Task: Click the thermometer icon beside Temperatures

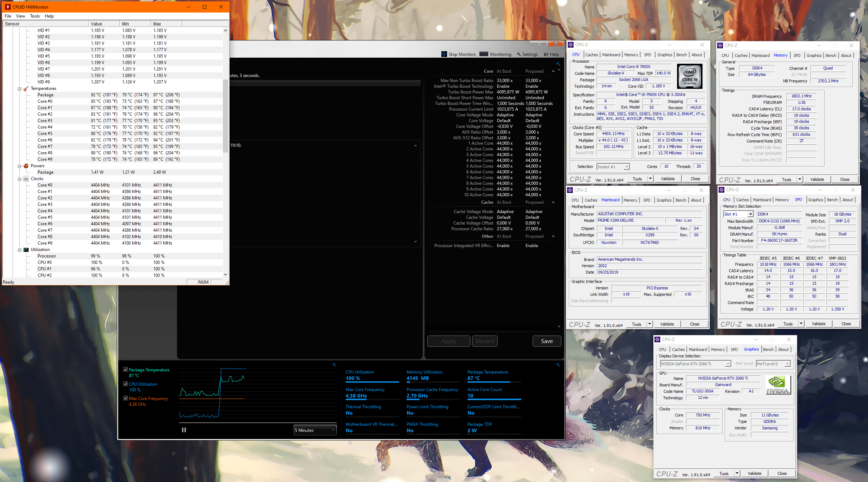Action: tap(26, 88)
